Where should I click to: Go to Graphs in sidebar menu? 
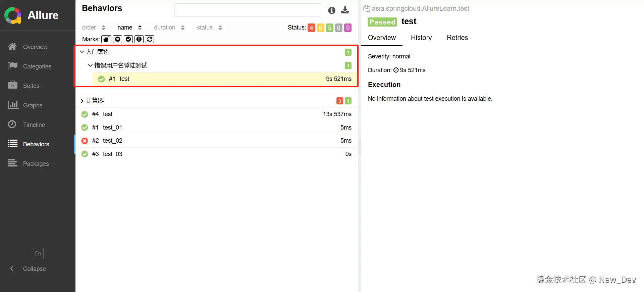(33, 105)
